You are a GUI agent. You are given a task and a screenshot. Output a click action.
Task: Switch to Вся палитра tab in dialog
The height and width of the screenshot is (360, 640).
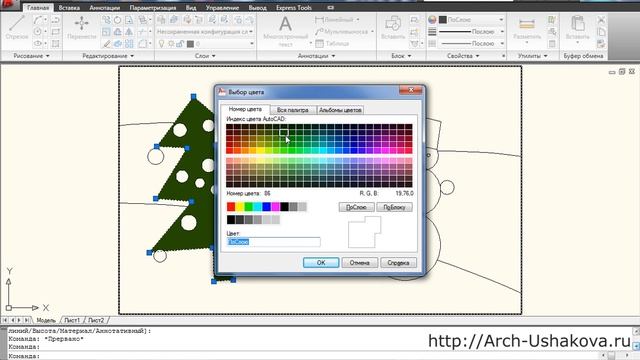pos(293,110)
